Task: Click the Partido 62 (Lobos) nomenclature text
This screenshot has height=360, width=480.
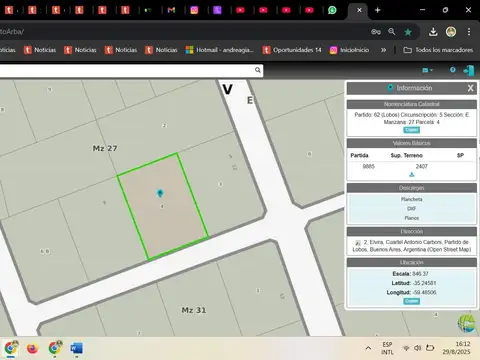Action: (412, 118)
